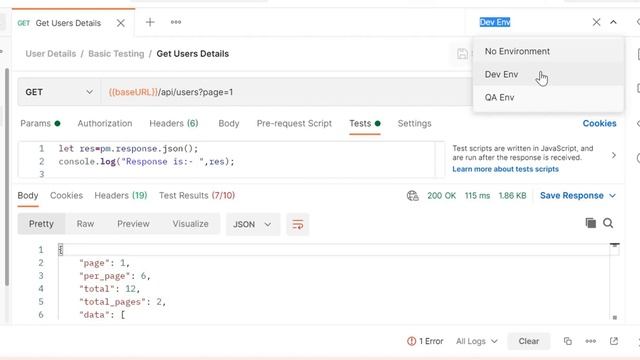Clear the console with Clear button
Image resolution: width=640 pixels, height=360 pixels.
(x=529, y=341)
